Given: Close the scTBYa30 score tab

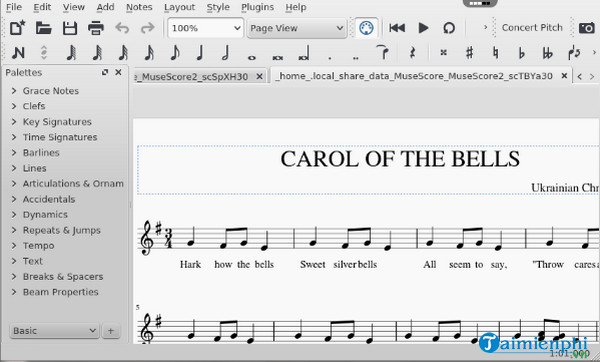Looking at the screenshot, I should [564, 76].
